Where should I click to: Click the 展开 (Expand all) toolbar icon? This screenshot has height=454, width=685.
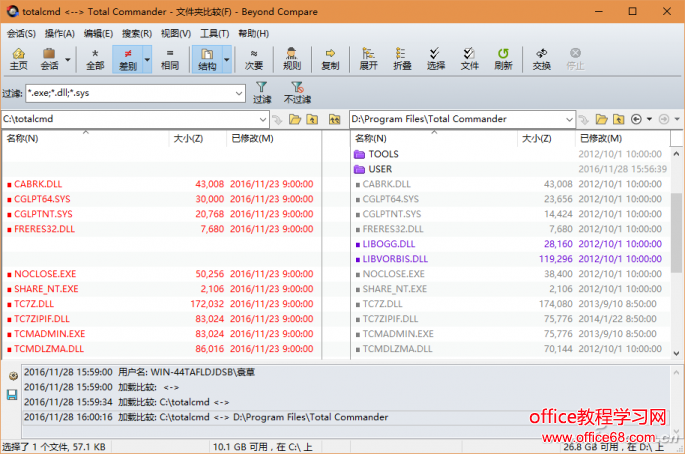[368, 59]
